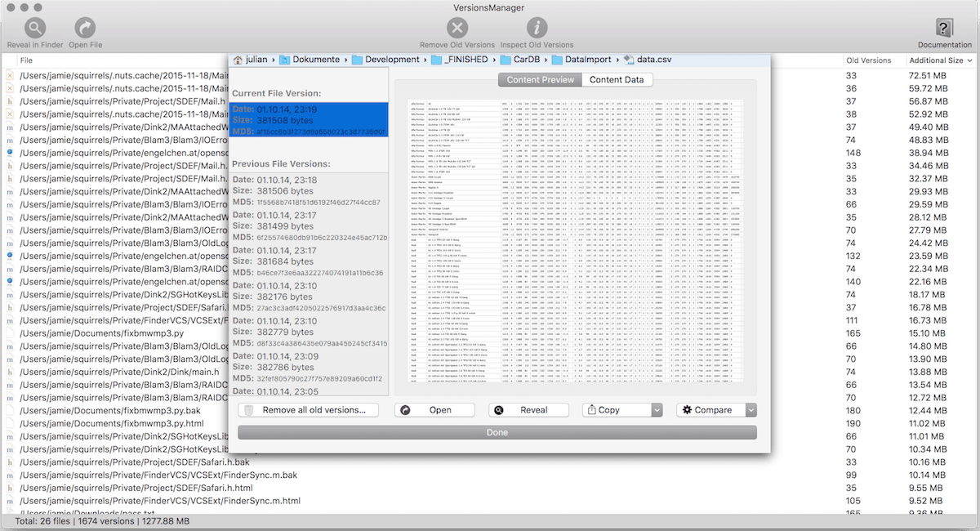Select previous version sized 382176 bytes
Viewport: 980px width, 531px height.
(309, 297)
